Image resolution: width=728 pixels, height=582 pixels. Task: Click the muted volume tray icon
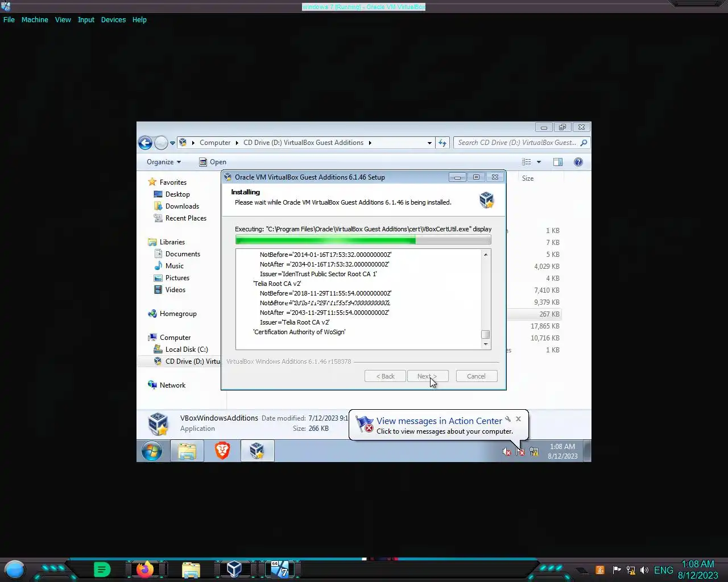point(506,452)
